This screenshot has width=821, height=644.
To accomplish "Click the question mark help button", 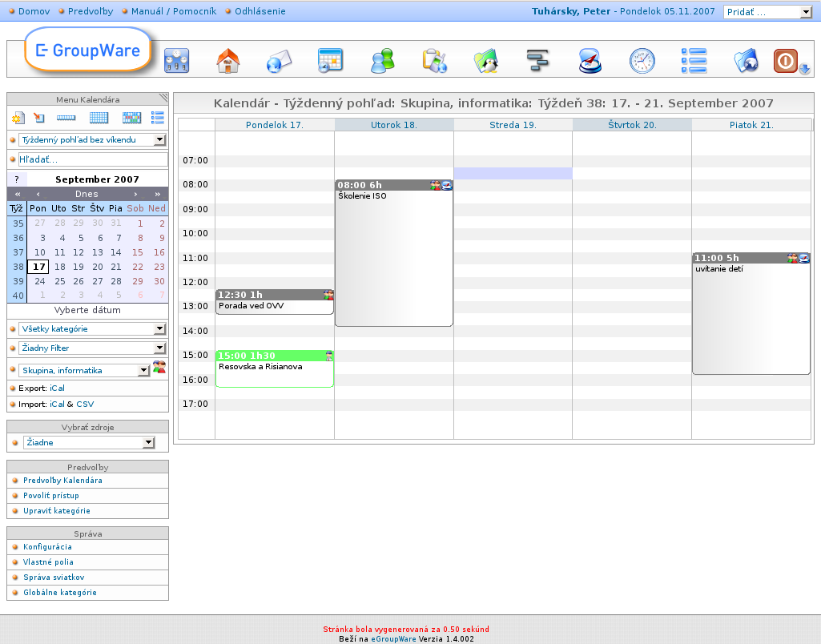I will click(17, 179).
